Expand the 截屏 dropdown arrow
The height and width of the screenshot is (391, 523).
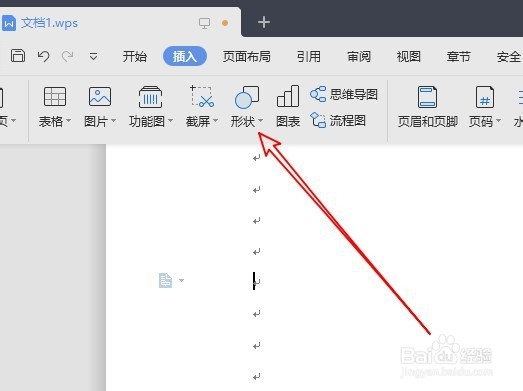215,120
